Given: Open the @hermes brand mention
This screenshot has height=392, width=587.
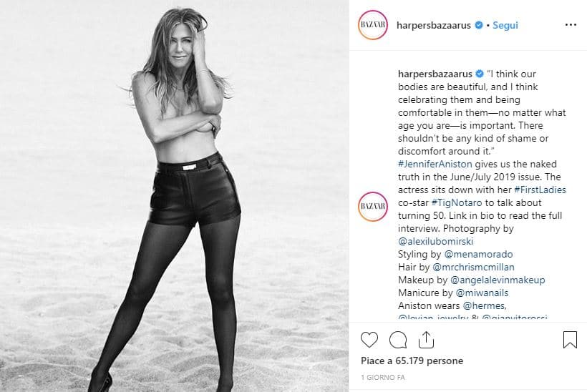Looking at the screenshot, I should tap(485, 305).
